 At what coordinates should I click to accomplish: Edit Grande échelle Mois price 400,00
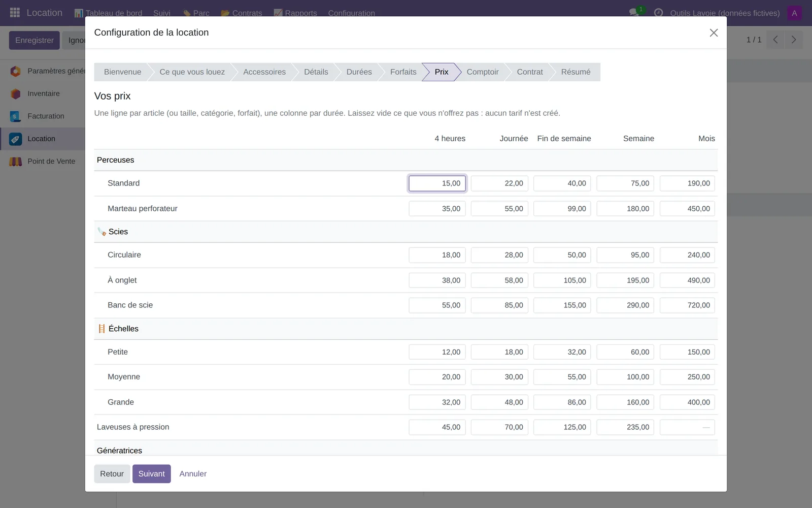coord(687,402)
